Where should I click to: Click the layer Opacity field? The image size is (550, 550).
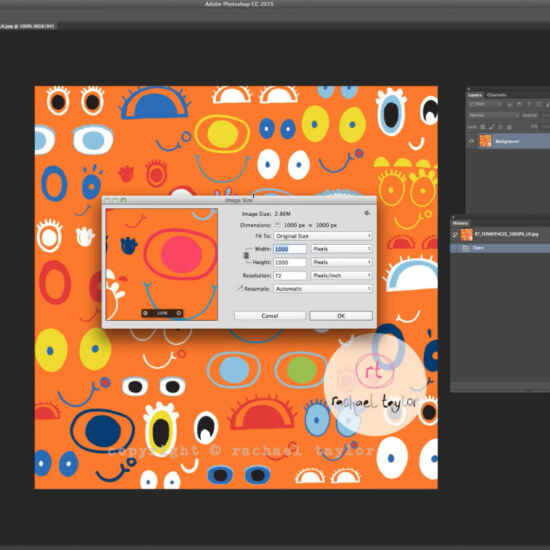(x=546, y=115)
